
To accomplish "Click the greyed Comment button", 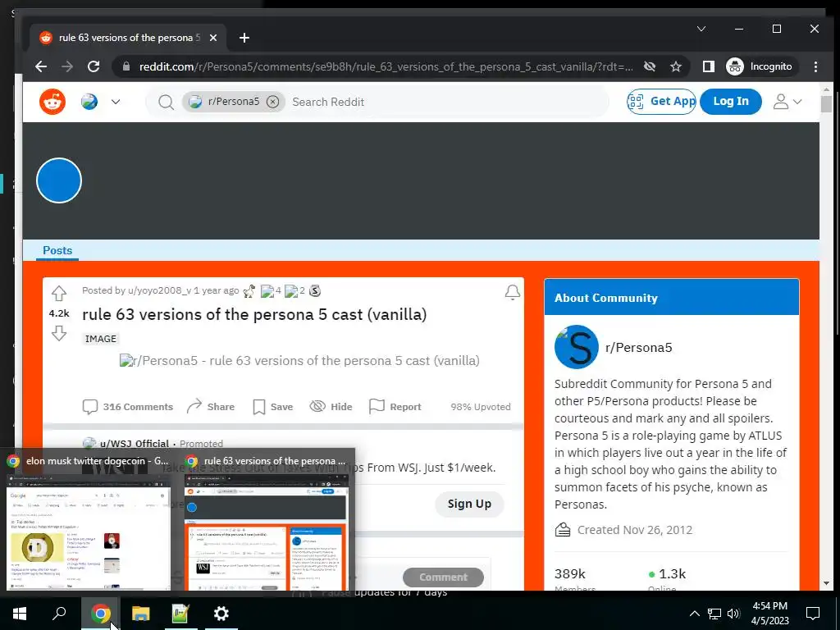I will click(443, 577).
